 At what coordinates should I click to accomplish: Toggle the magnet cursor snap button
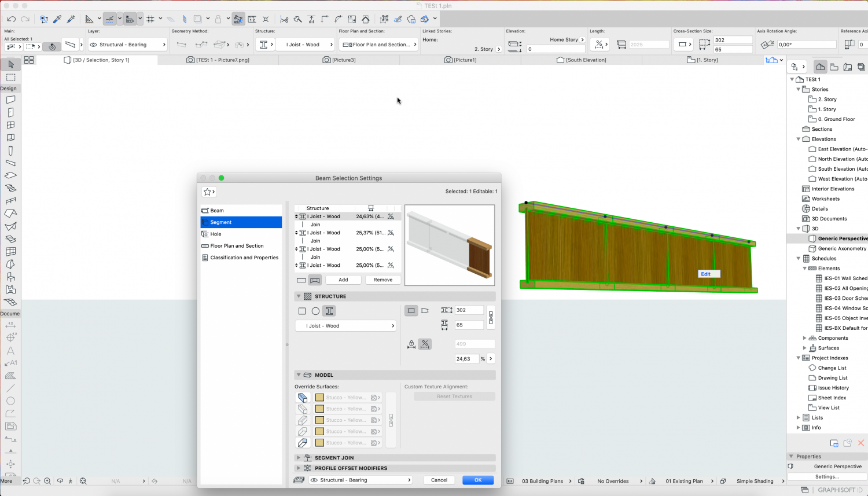click(x=52, y=46)
